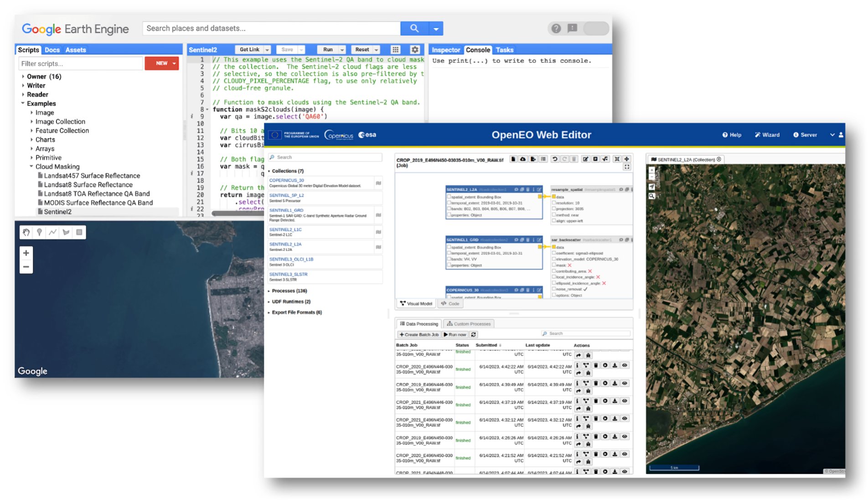Screen dimensions: 868x500
Task: Tick the SENTINEL2_L2A bands checkbox
Action: coord(449,209)
